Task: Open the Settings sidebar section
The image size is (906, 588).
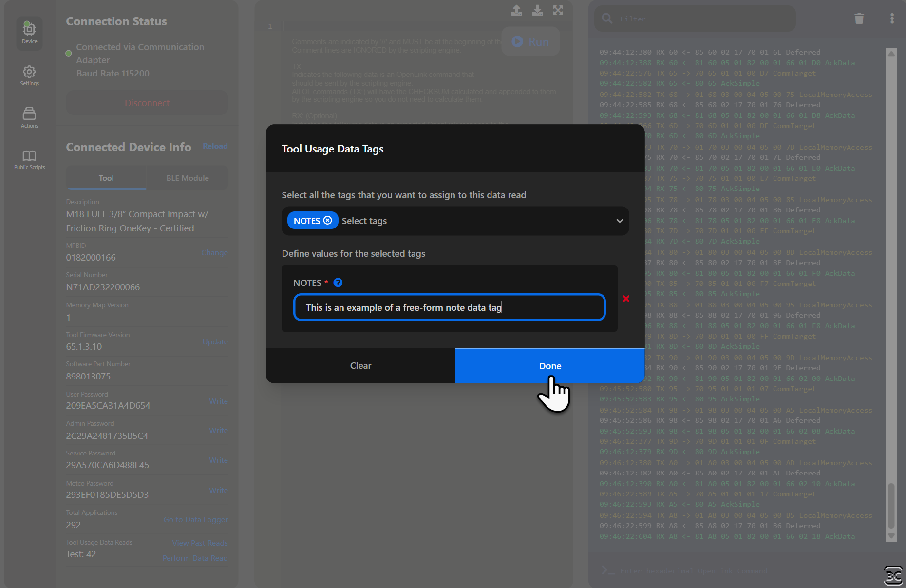Action: (29, 76)
